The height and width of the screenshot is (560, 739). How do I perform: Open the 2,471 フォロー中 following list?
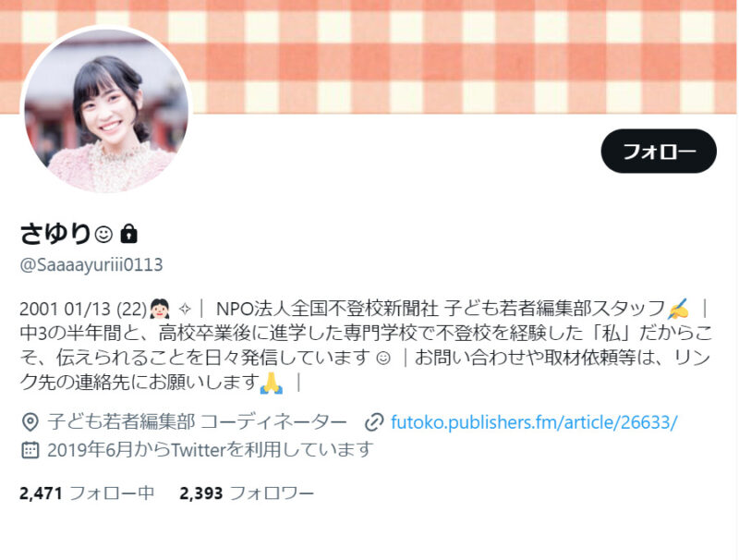point(87,493)
